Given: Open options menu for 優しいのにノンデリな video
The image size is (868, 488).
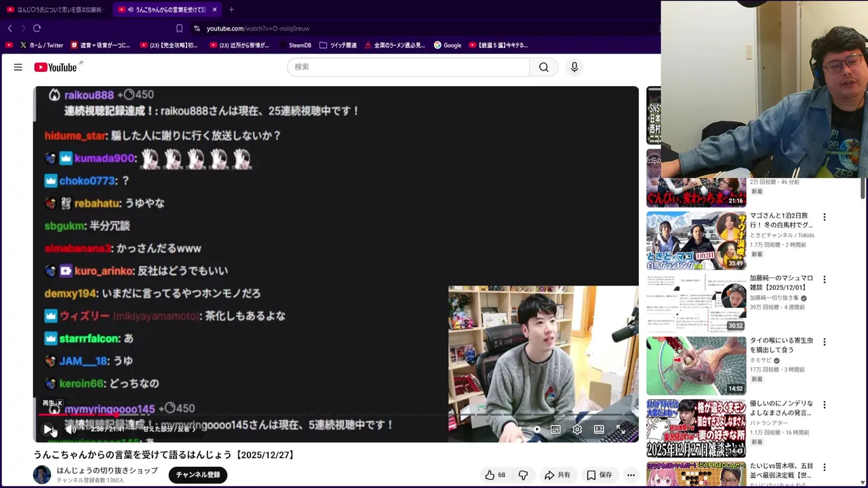Looking at the screenshot, I should [825, 405].
